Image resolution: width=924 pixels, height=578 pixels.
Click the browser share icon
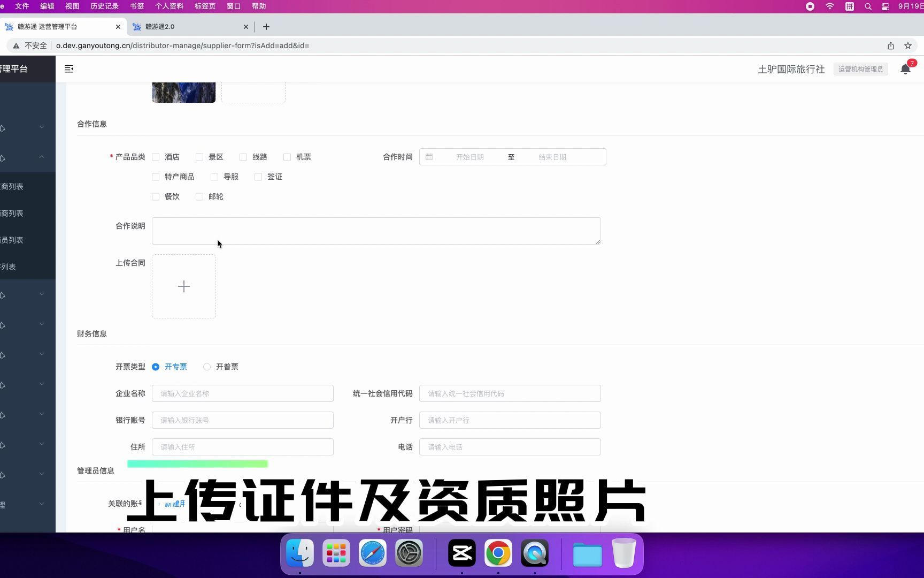891,45
